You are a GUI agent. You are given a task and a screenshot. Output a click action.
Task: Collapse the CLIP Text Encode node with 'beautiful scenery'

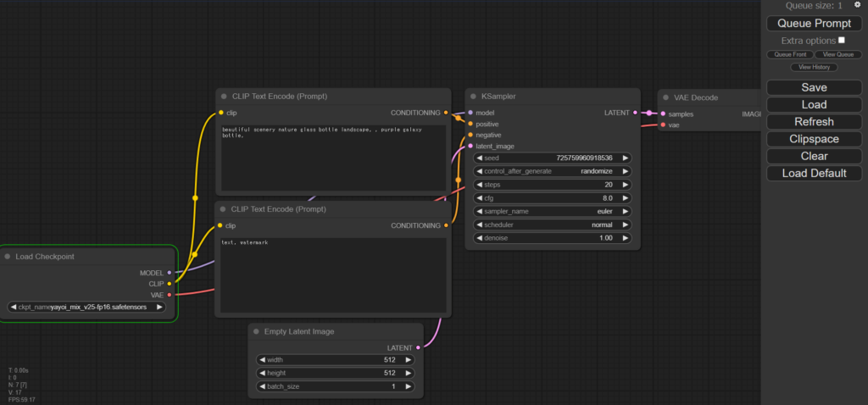coord(223,97)
